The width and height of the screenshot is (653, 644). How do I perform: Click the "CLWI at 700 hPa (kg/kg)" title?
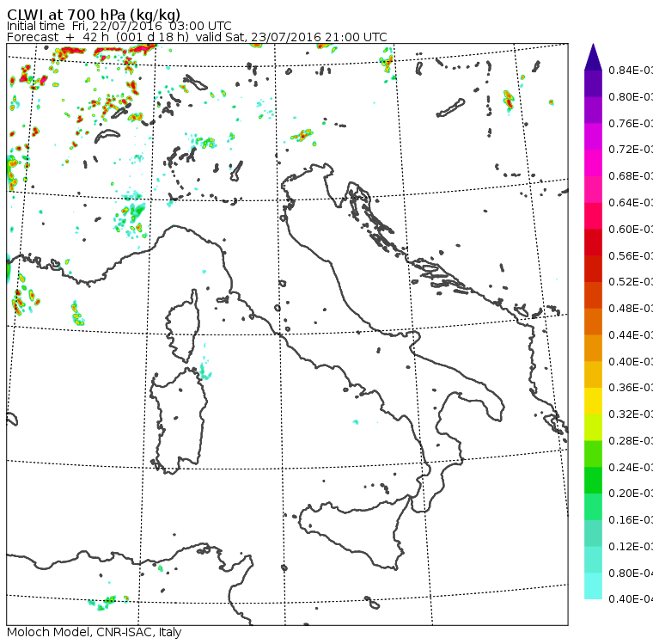[94, 14]
